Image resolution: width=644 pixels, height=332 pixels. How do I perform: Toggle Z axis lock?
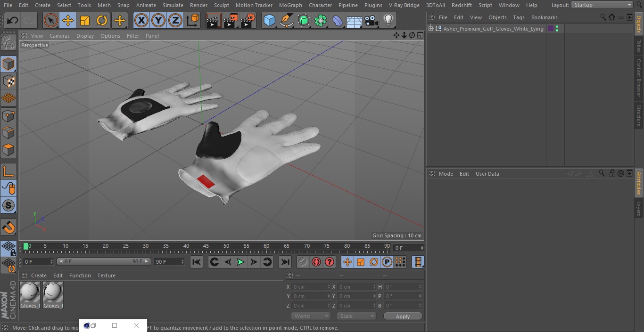coord(175,20)
